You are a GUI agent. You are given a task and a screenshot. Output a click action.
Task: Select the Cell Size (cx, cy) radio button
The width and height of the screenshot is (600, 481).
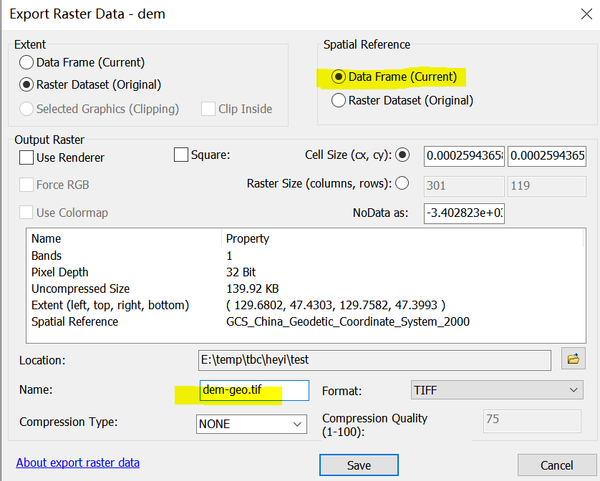[x=403, y=155]
